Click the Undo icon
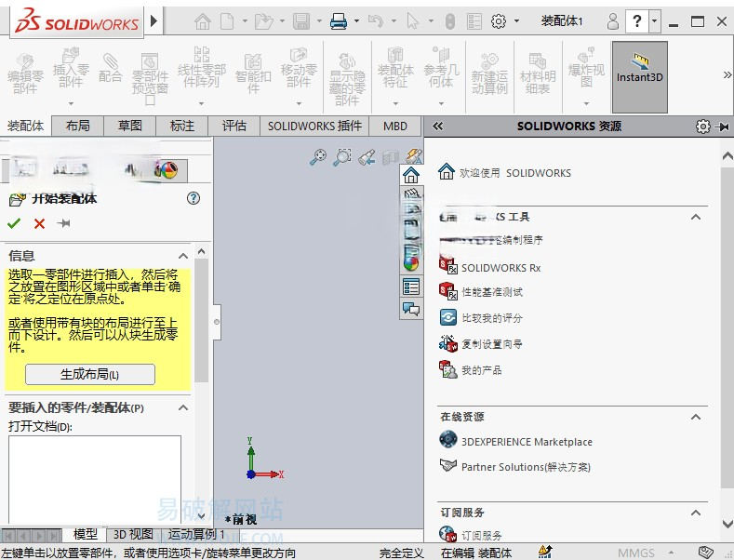The height and width of the screenshot is (560, 734). [x=376, y=21]
